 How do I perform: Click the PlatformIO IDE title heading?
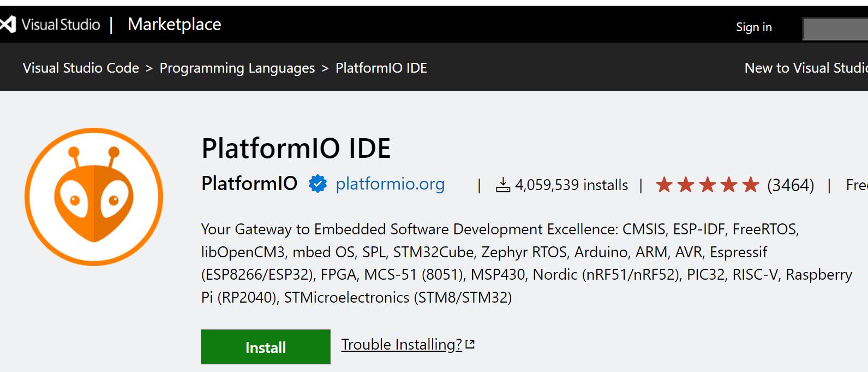[296, 148]
